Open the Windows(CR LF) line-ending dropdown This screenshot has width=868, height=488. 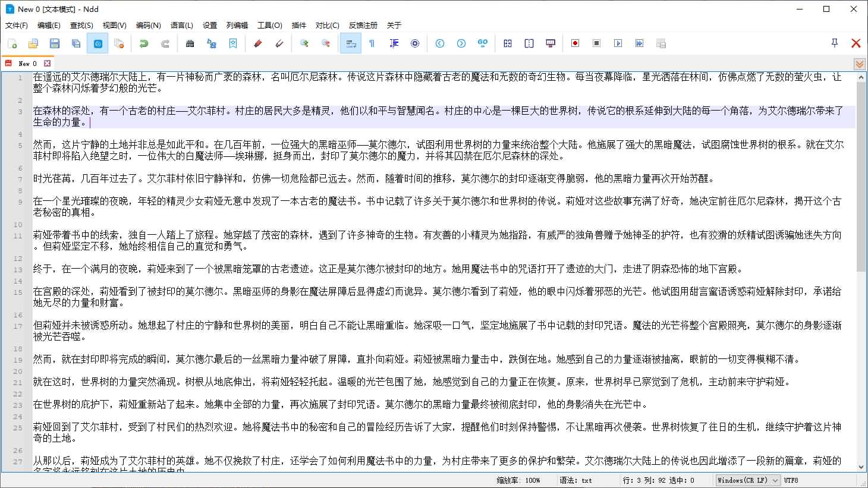[747, 480]
